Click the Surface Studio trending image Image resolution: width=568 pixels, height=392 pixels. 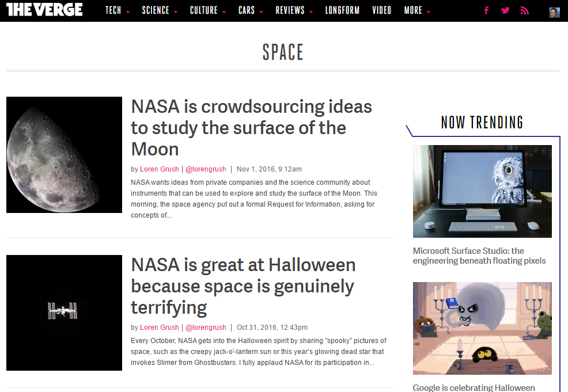(482, 191)
